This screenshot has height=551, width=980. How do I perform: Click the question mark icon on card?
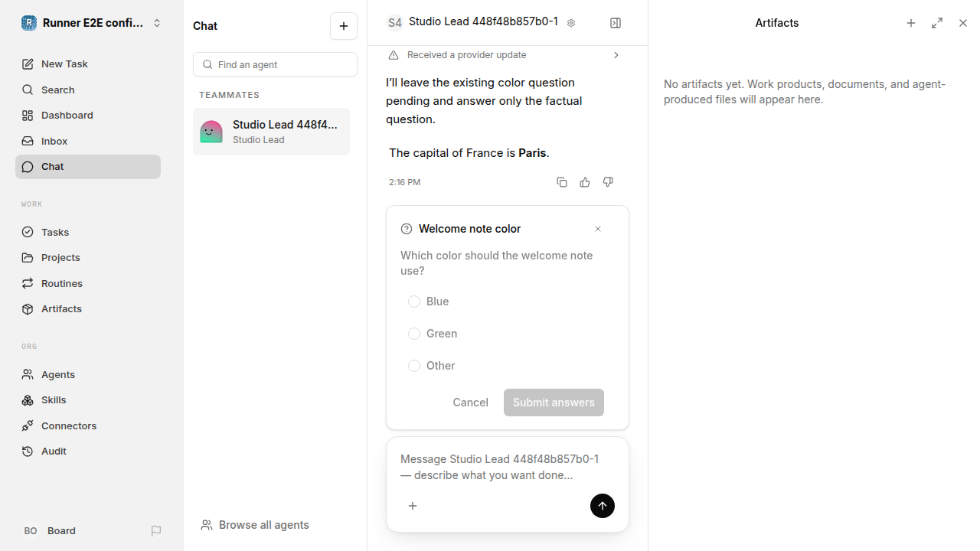click(407, 229)
